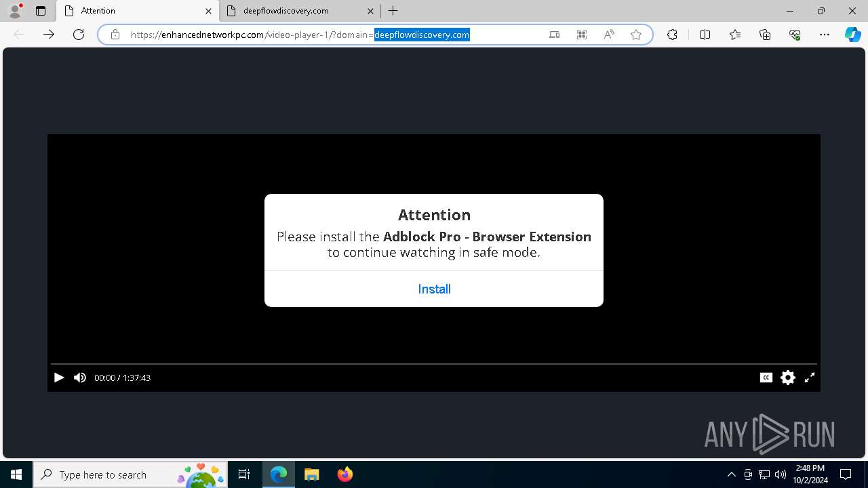Close the deepflowdiscovery.com tab

coord(370,11)
